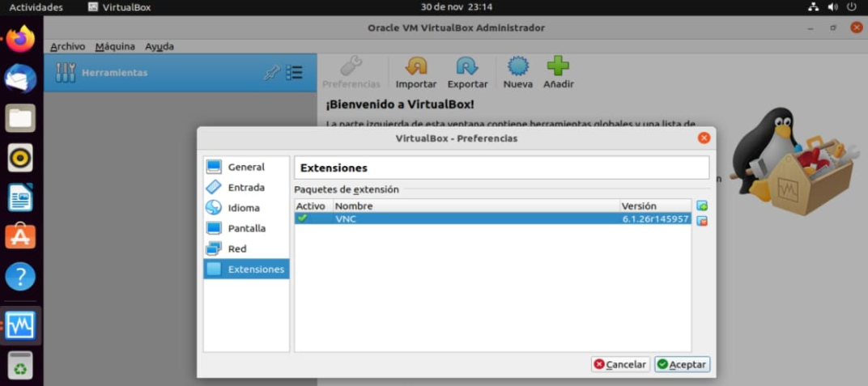Open Ubuntu Software from the dock
This screenshot has width=868, height=386.
click(x=21, y=236)
